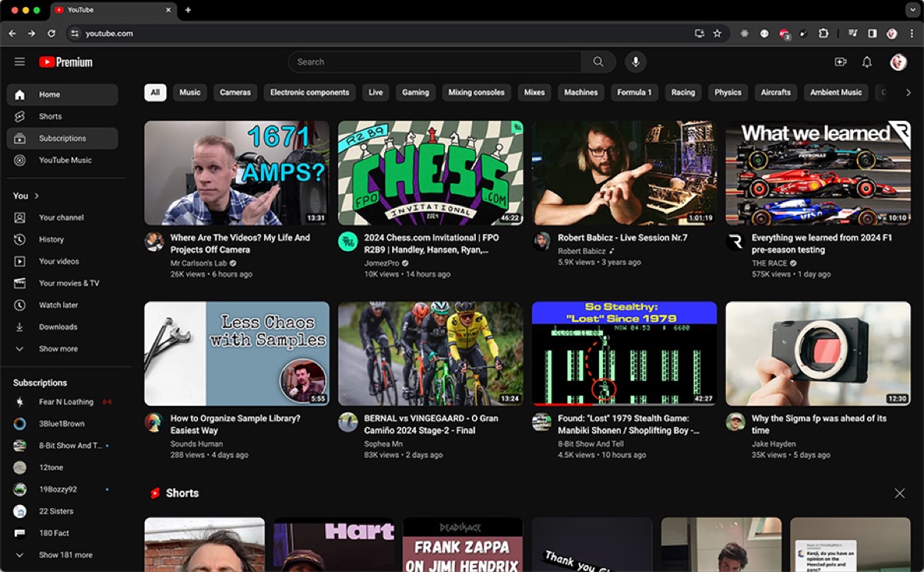Image resolution: width=924 pixels, height=572 pixels.
Task: Select the Music filter chip
Action: 189,92
